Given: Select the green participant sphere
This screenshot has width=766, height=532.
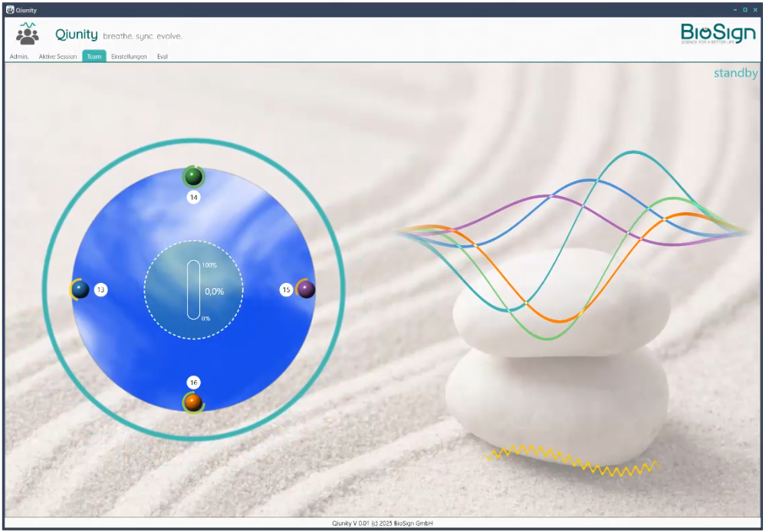Looking at the screenshot, I should click(x=193, y=177).
